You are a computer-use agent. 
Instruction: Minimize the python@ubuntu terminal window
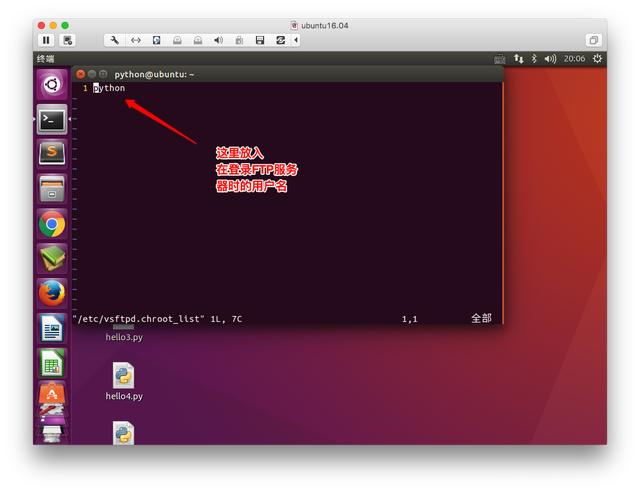coord(92,74)
